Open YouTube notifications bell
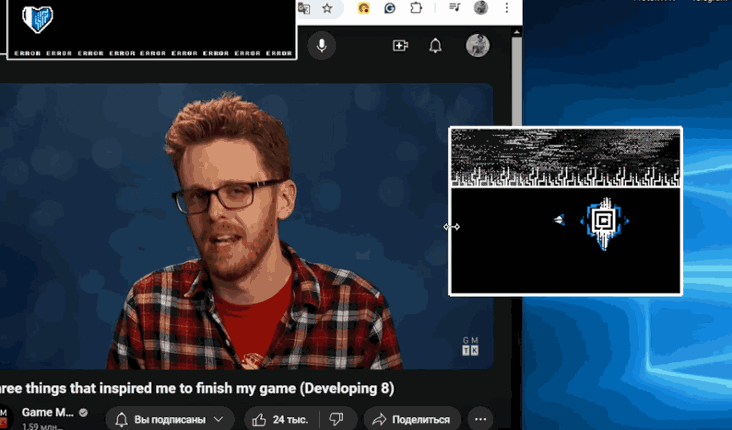The image size is (732, 430). coord(435,46)
